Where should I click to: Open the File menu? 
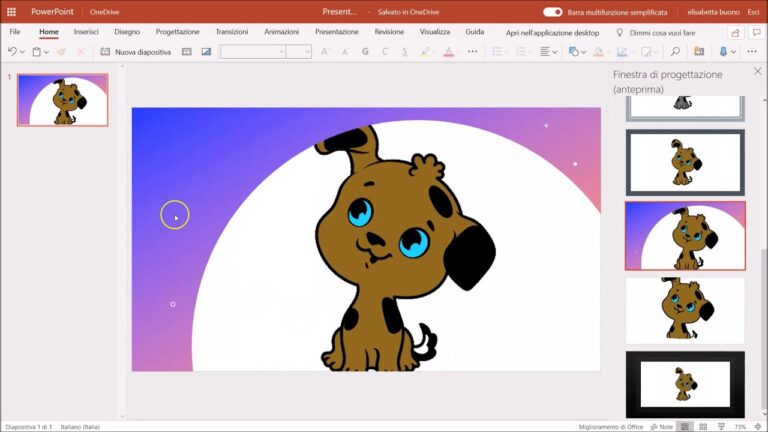[x=15, y=32]
